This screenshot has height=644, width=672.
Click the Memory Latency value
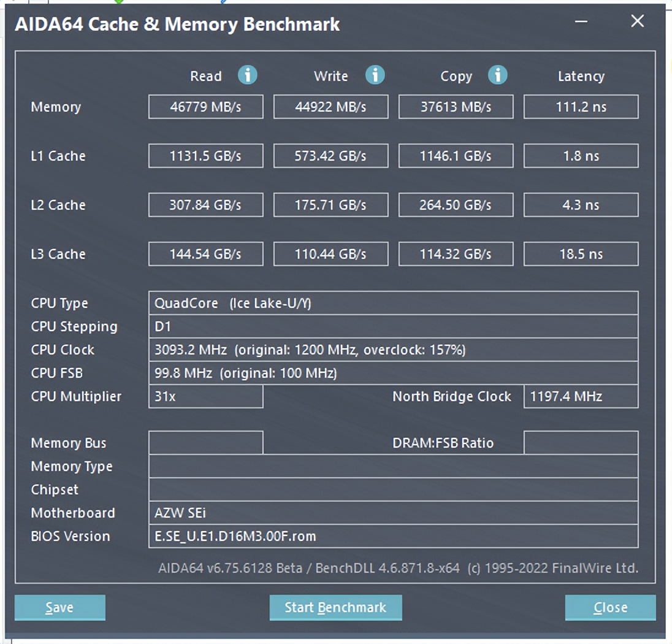click(581, 107)
